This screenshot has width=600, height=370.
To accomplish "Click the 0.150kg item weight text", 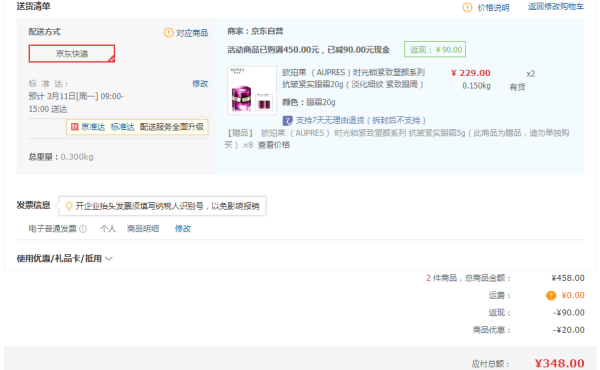I will (x=476, y=86).
